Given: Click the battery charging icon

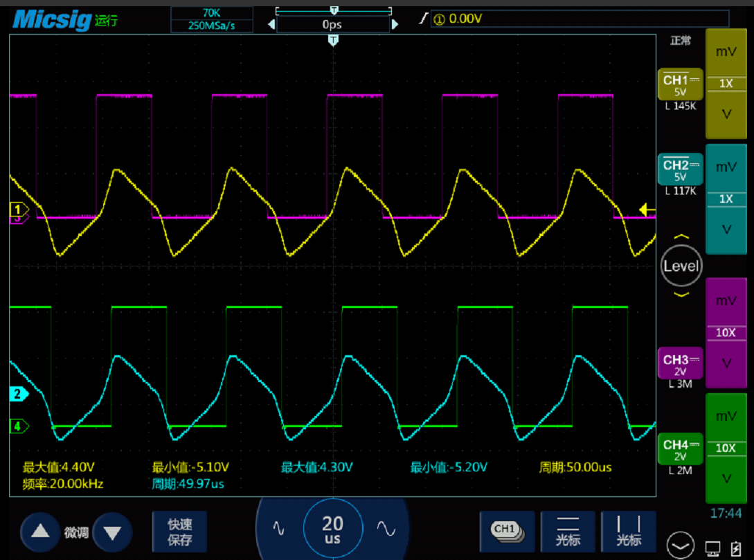Looking at the screenshot, I should [x=736, y=548].
